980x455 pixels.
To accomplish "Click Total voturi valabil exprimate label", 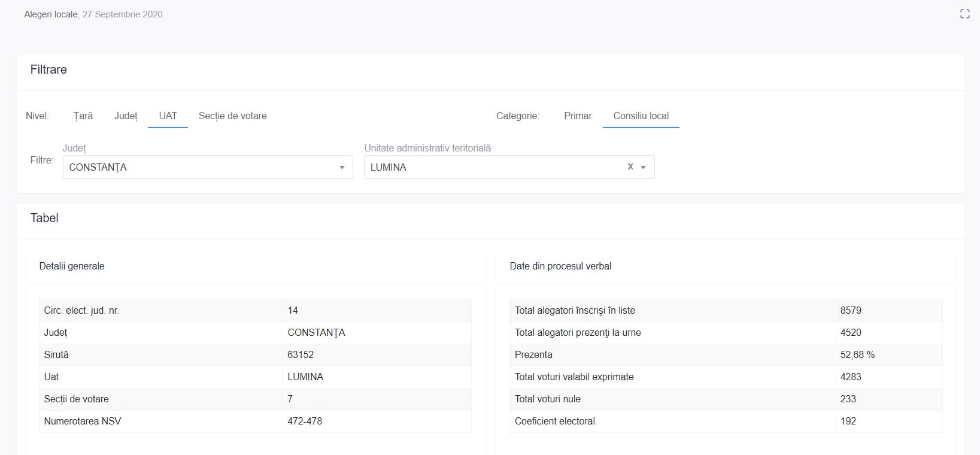I will click(574, 377).
